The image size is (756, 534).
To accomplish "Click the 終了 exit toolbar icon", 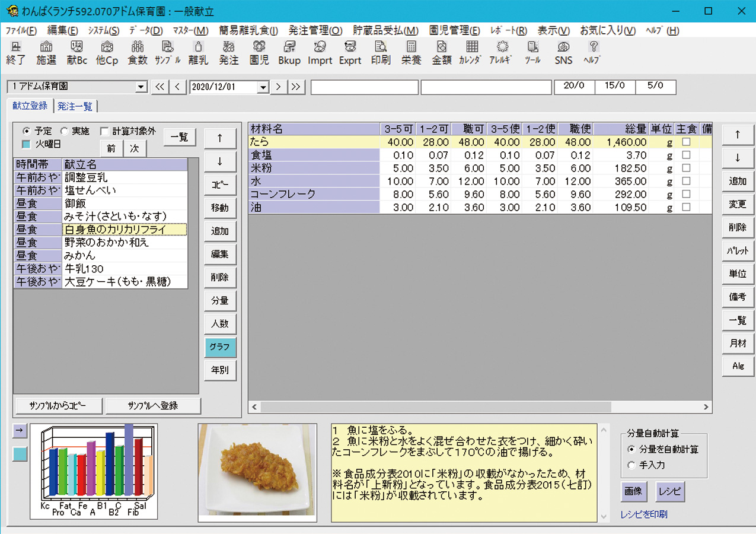I will 16,52.
